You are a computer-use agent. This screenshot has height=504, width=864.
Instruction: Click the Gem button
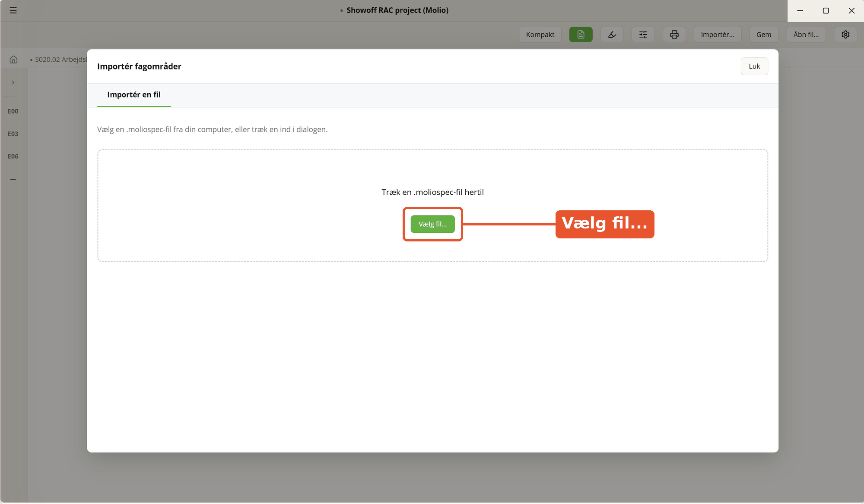click(764, 35)
